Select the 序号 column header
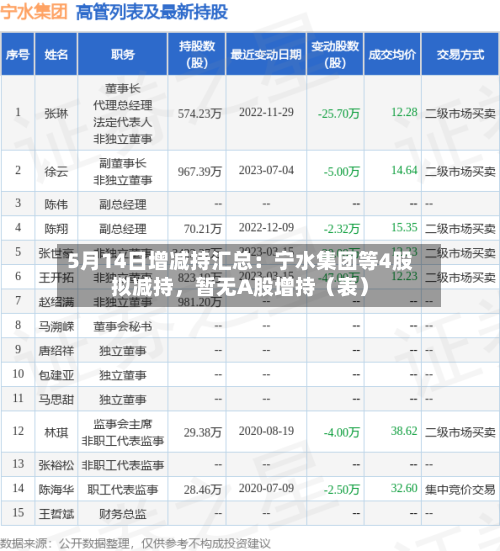Viewport: 500px width, 551px height. click(x=18, y=54)
